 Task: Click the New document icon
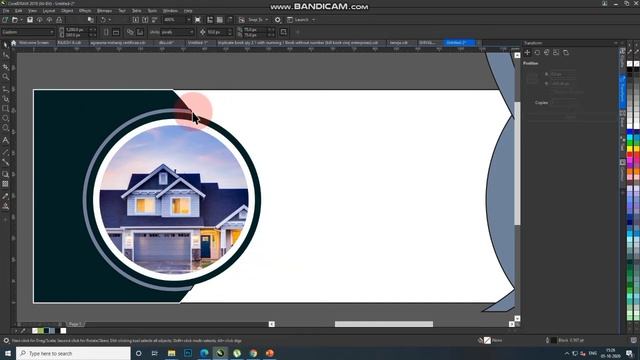[x=5, y=20]
